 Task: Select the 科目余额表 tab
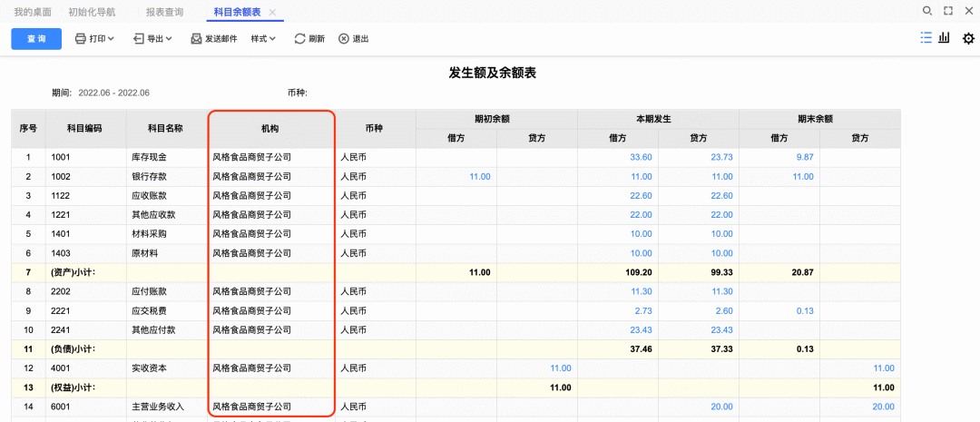(x=237, y=12)
